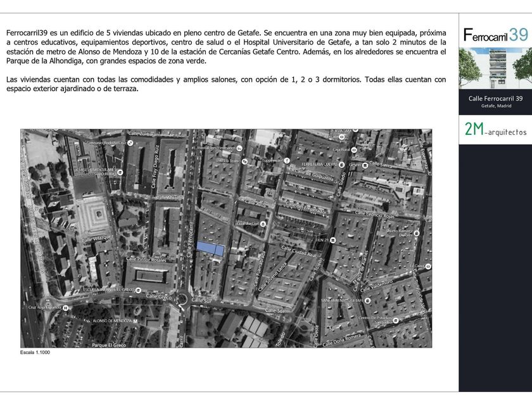This screenshot has height=399, width=532.
Task: Click the paragraph starting 'Las viviendas cuentan'
Action: point(226,84)
